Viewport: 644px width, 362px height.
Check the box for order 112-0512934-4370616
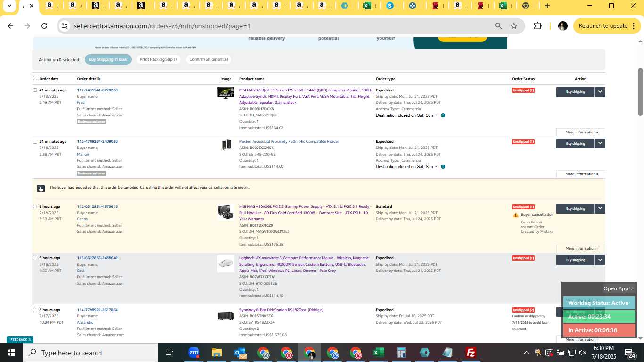tap(35, 206)
